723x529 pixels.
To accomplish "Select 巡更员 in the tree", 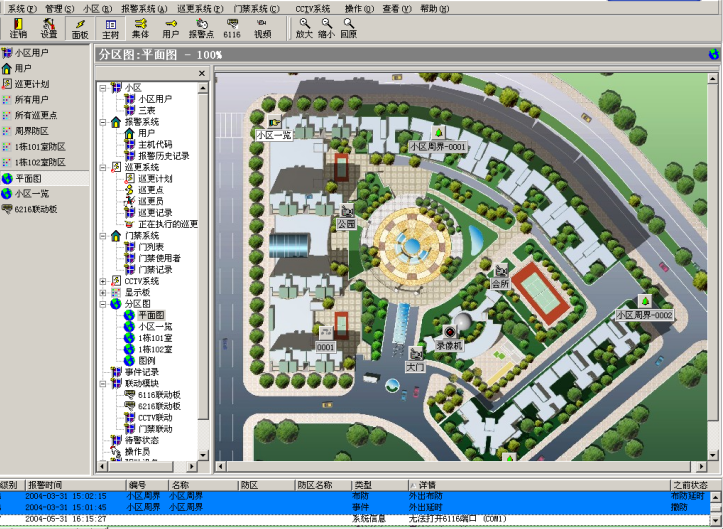I will [x=151, y=201].
